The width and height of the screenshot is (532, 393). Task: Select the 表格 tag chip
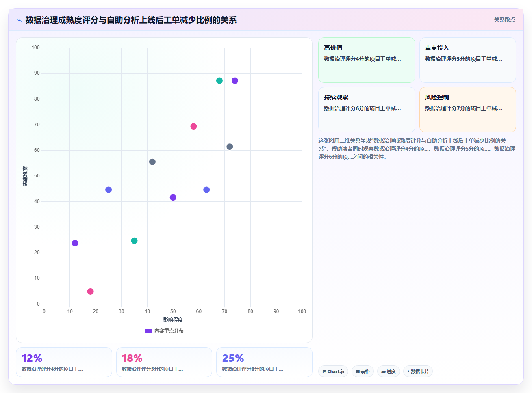363,371
